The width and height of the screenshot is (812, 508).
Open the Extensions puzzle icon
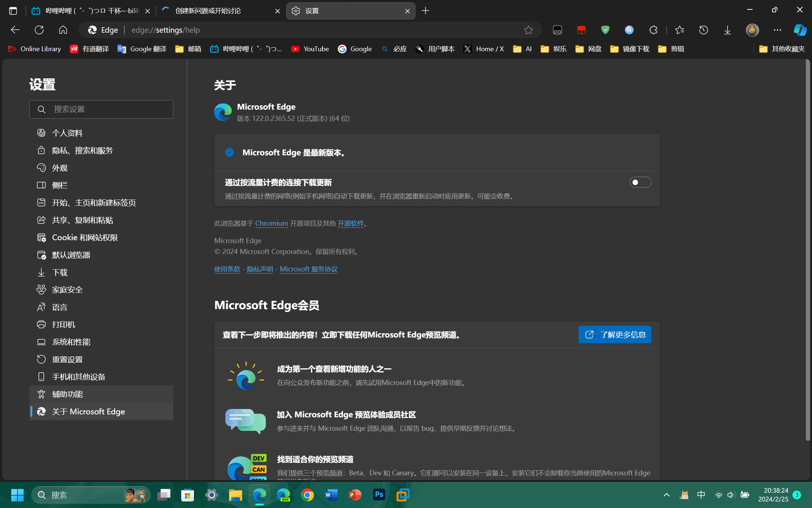tap(653, 30)
